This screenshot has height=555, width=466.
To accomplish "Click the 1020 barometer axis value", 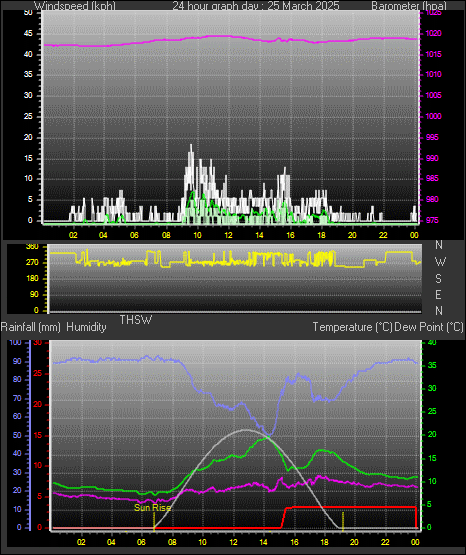I will [x=434, y=34].
